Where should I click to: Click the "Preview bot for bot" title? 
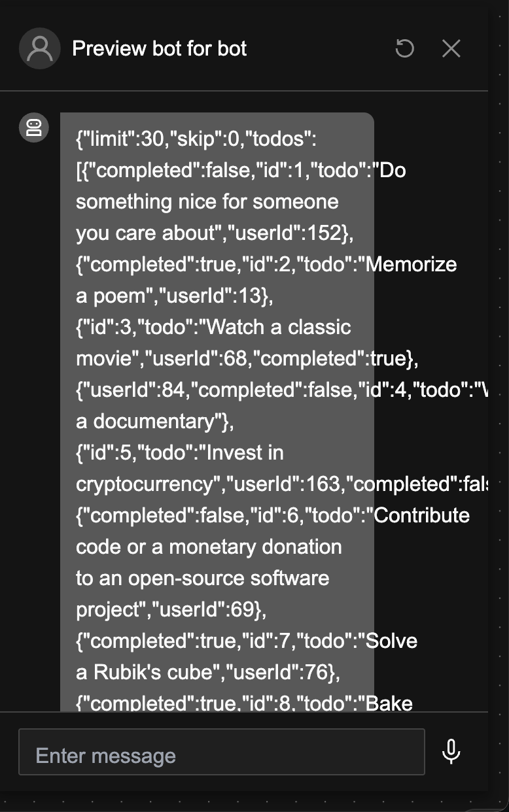coord(160,48)
